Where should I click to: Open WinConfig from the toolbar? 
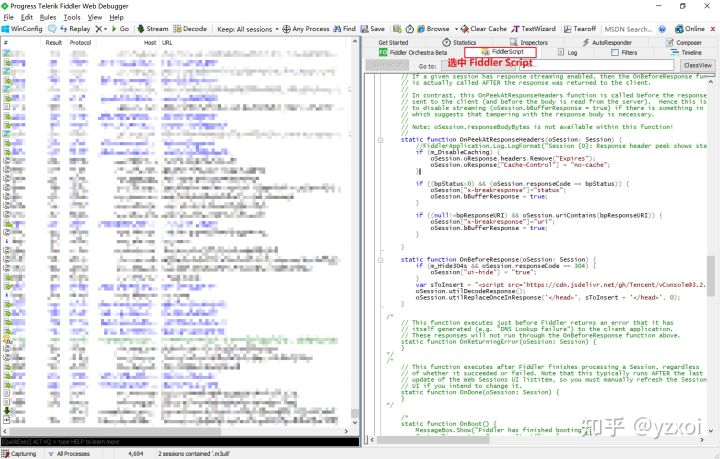pos(22,28)
